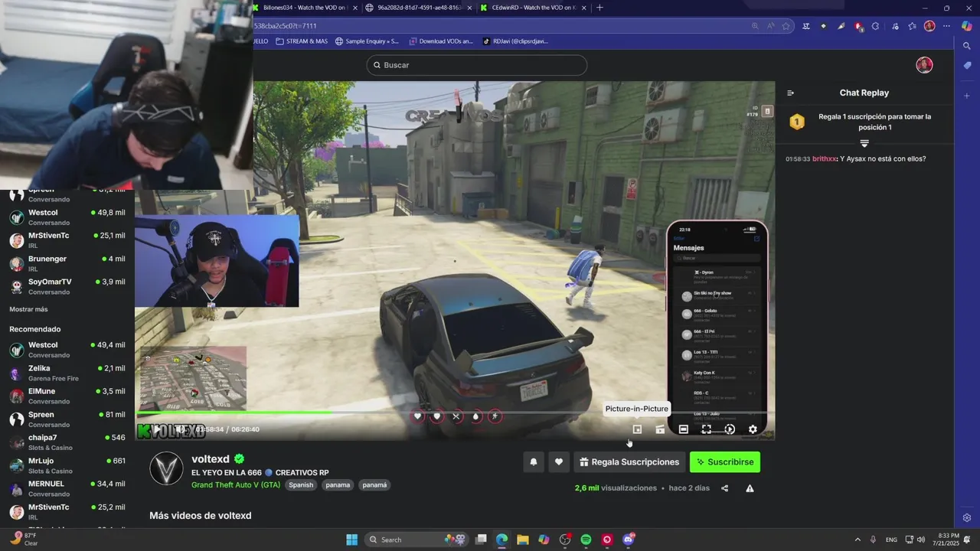Open Spotify from the taskbar
Image resolution: width=980 pixels, height=551 pixels.
click(x=586, y=540)
